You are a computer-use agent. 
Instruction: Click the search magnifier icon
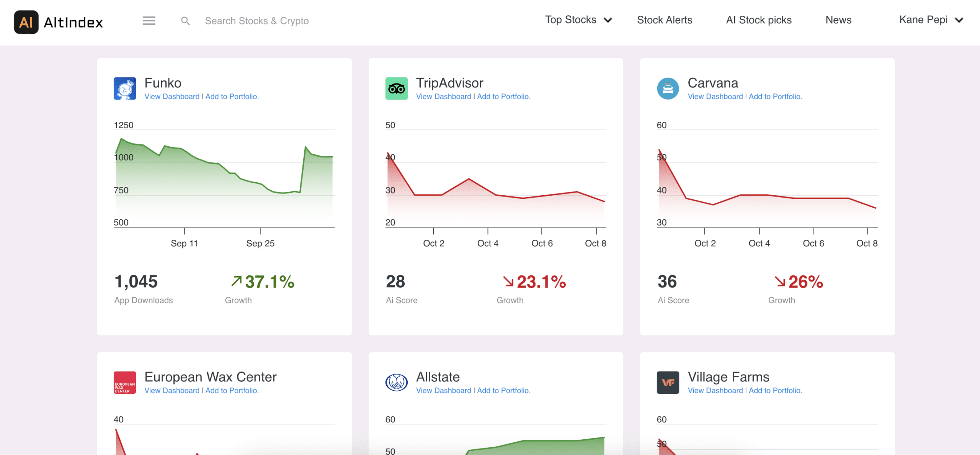[185, 21]
